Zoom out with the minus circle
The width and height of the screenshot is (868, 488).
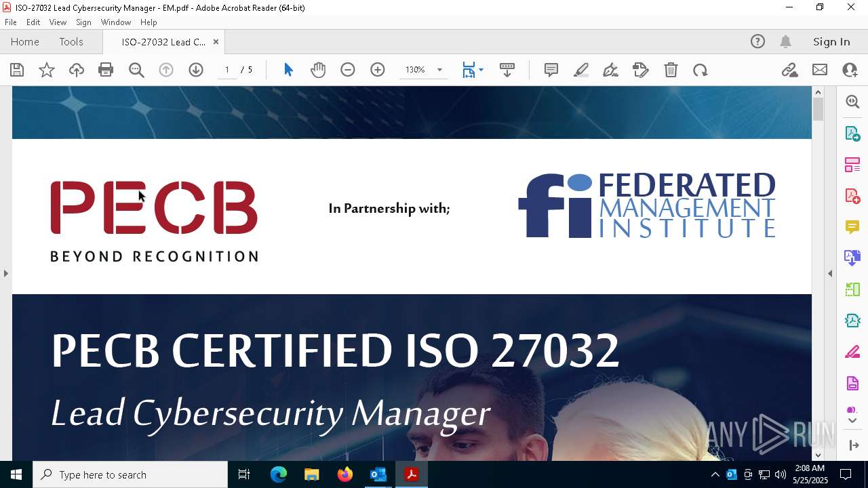click(348, 70)
